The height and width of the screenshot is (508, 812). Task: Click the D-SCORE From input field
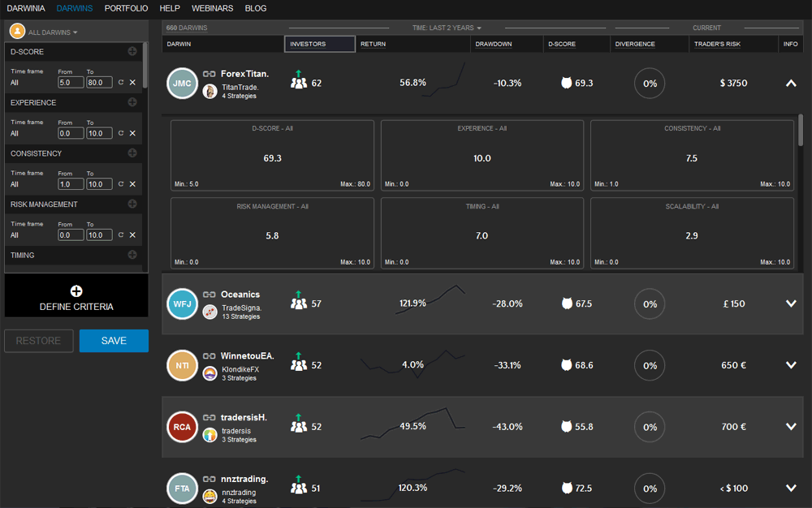coord(71,82)
